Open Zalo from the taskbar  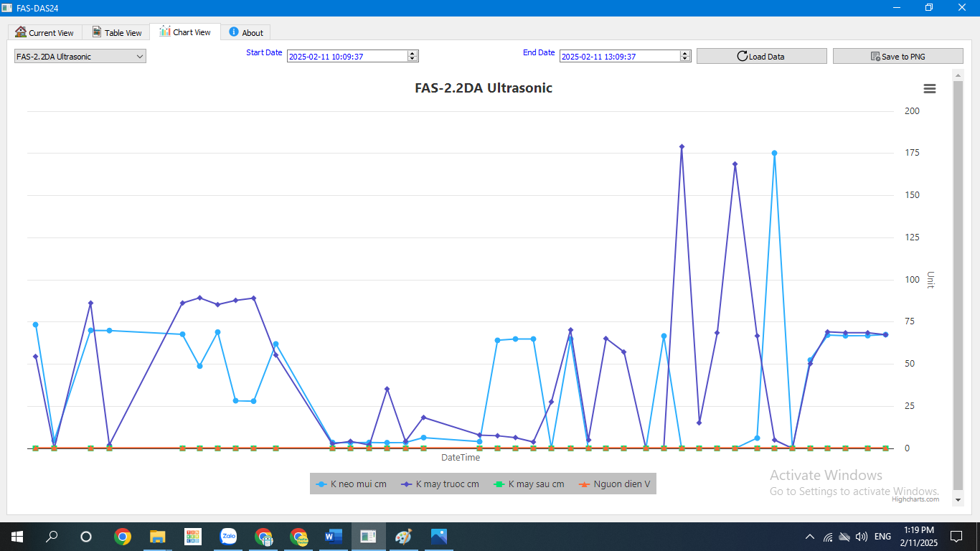[x=229, y=537]
